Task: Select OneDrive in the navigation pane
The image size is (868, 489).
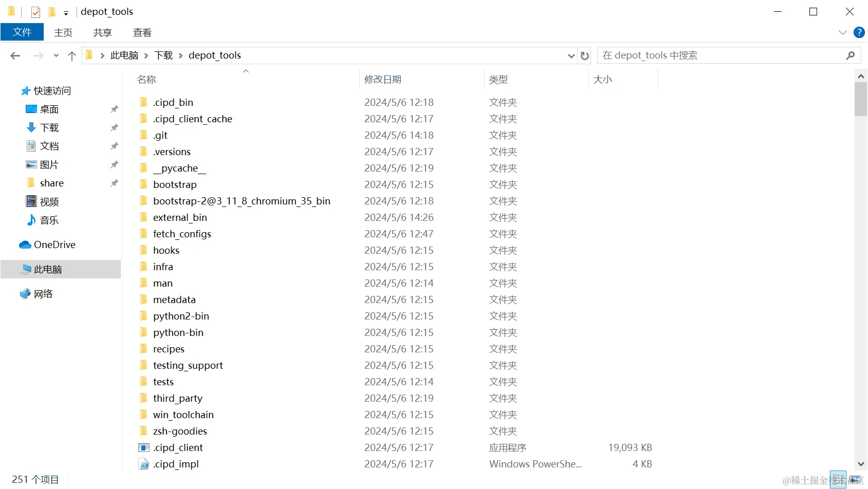Action: tap(54, 245)
